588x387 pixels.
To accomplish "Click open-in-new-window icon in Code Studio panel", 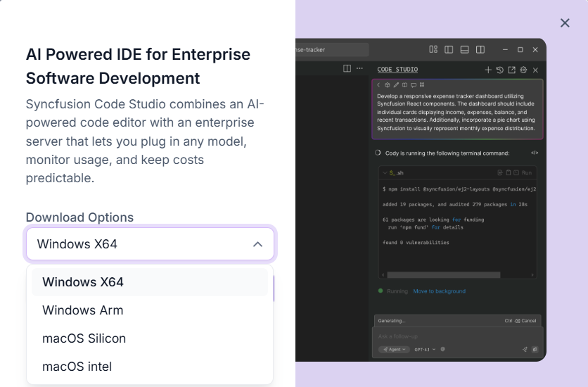I will pos(512,70).
